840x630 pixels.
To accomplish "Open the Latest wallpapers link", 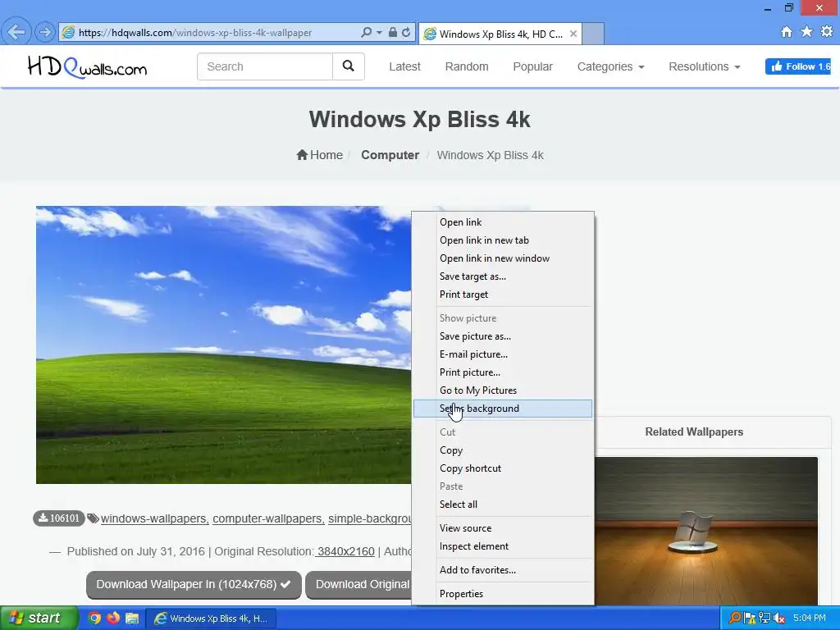I will (404, 66).
